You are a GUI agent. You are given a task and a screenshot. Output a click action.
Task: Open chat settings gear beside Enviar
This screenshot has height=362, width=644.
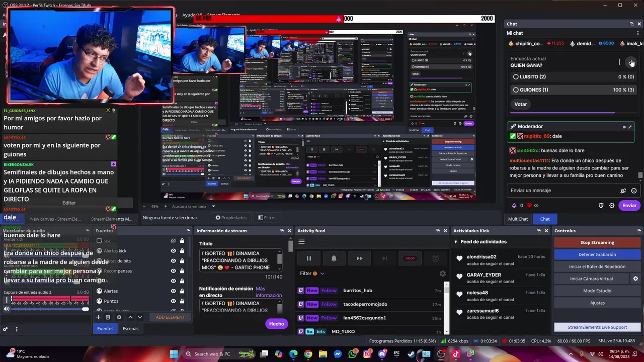click(x=612, y=206)
